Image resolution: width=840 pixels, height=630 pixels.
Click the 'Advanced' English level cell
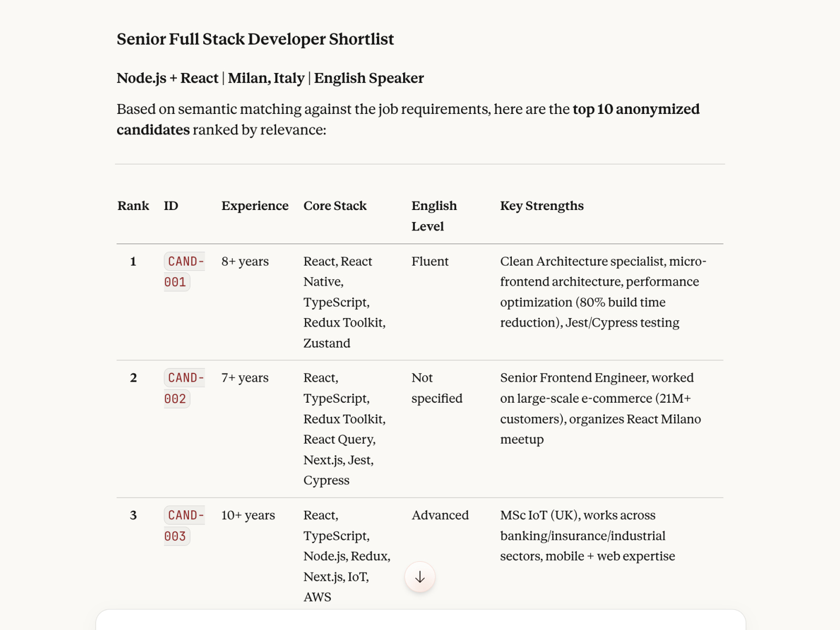point(440,516)
